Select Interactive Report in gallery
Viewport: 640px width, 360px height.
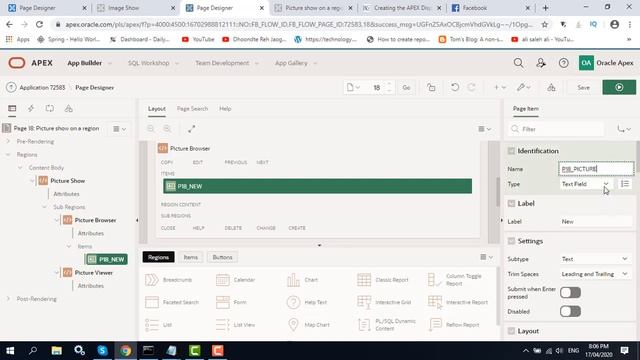(458, 302)
